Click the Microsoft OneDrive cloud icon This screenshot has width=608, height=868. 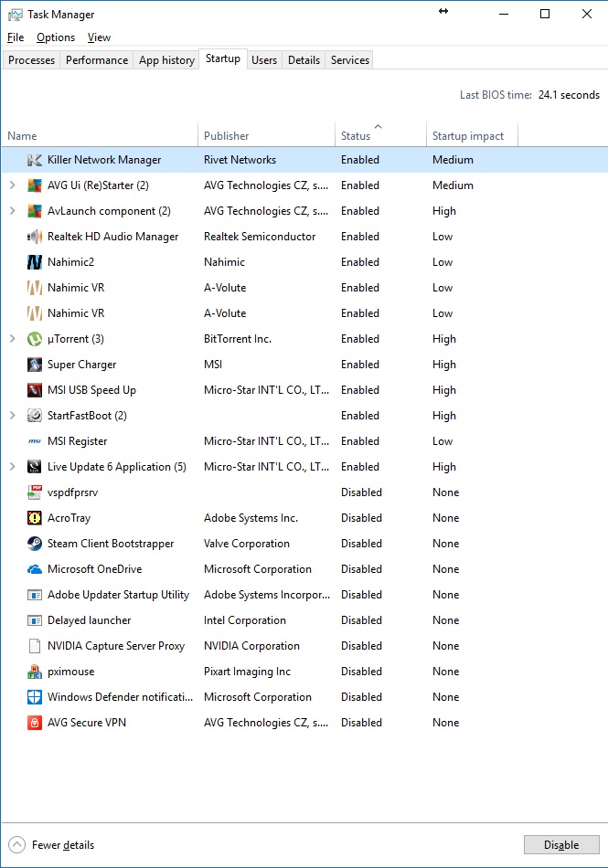coord(35,569)
